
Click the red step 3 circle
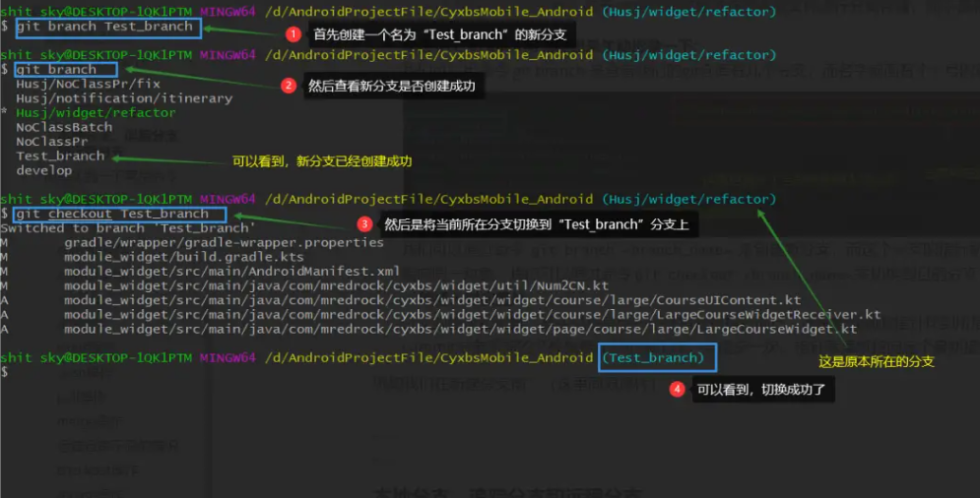(x=364, y=224)
